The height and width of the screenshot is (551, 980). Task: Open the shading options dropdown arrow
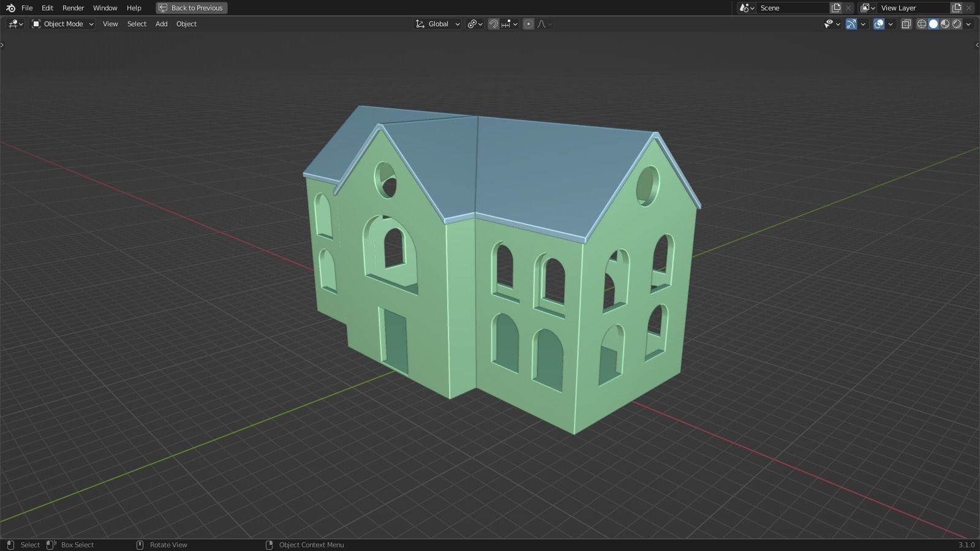point(968,24)
